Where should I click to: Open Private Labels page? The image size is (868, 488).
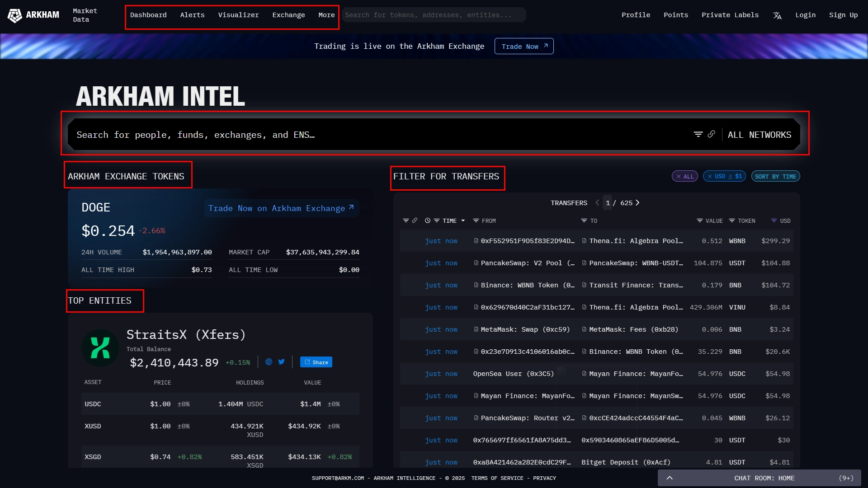(x=730, y=15)
